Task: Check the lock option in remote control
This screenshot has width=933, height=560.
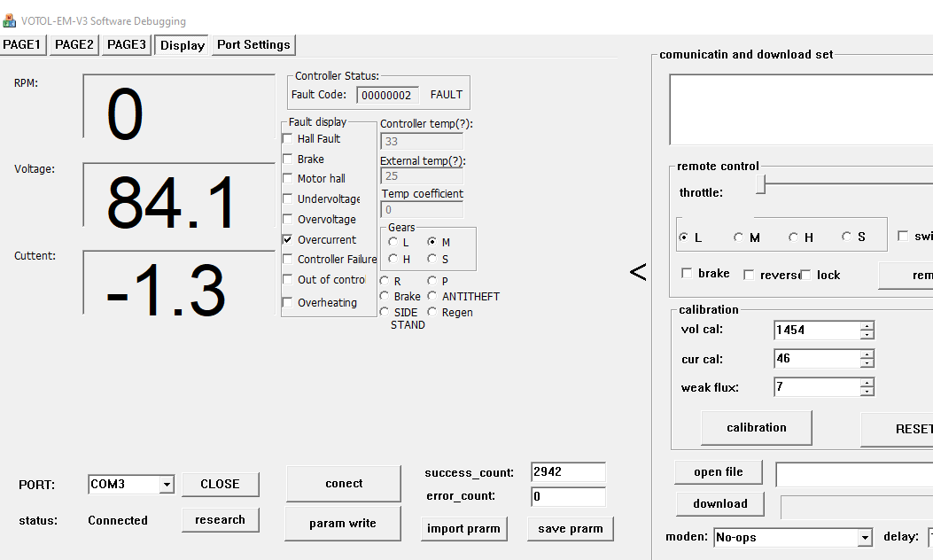Action: 805,275
